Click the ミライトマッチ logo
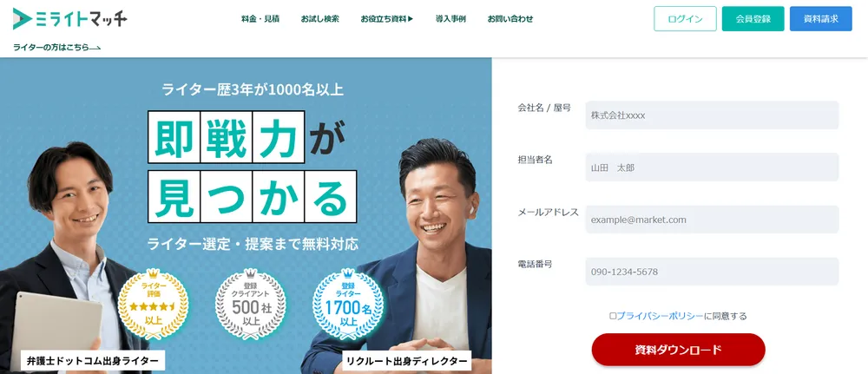The height and width of the screenshot is (374, 868). tap(70, 19)
